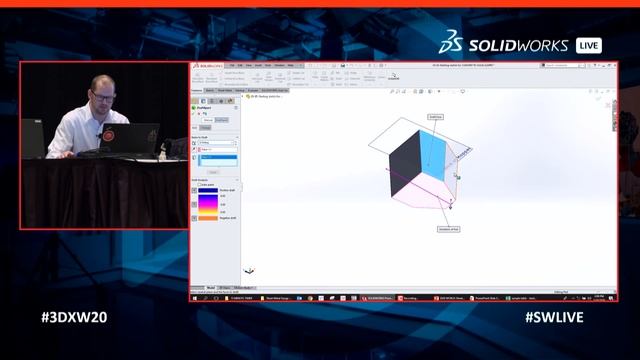
Task: Select the highlighted face in the faces list
Action: [x=218, y=157]
